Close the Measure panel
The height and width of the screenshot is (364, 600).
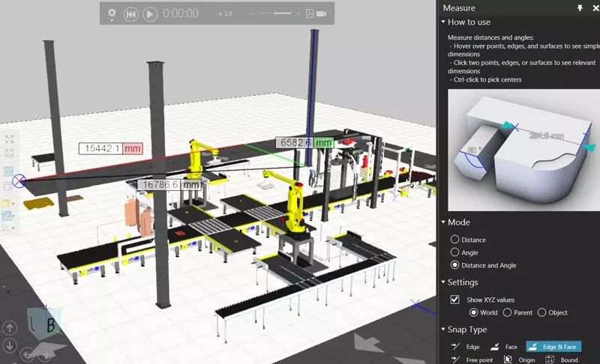pyautogui.click(x=593, y=7)
